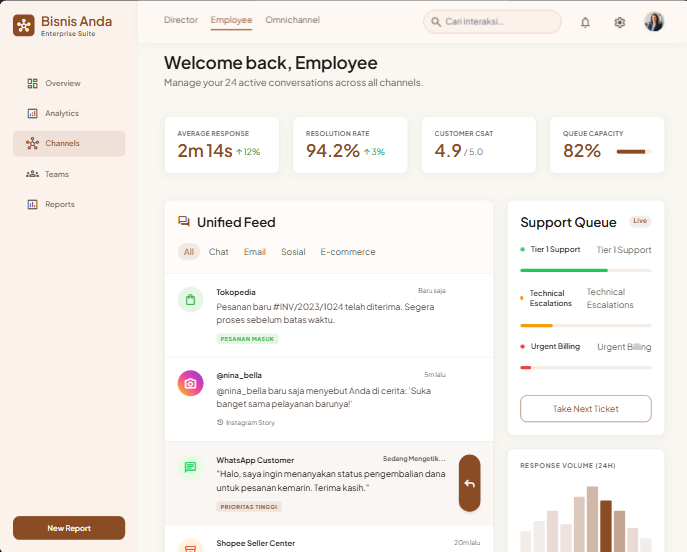Click the Average Response card
The image size is (687, 552).
[222, 145]
